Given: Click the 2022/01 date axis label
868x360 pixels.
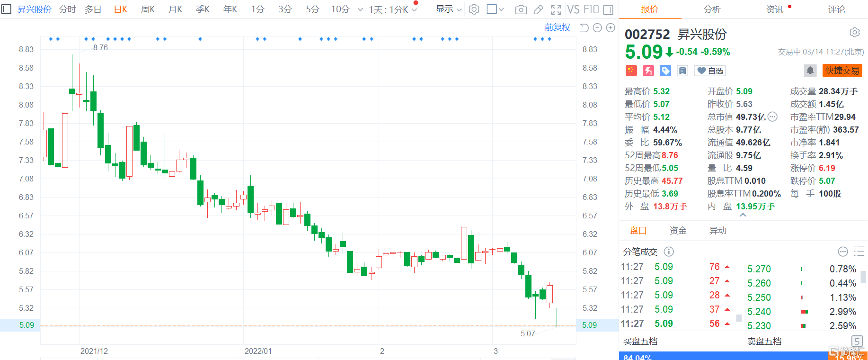Looking at the screenshot, I should (258, 351).
